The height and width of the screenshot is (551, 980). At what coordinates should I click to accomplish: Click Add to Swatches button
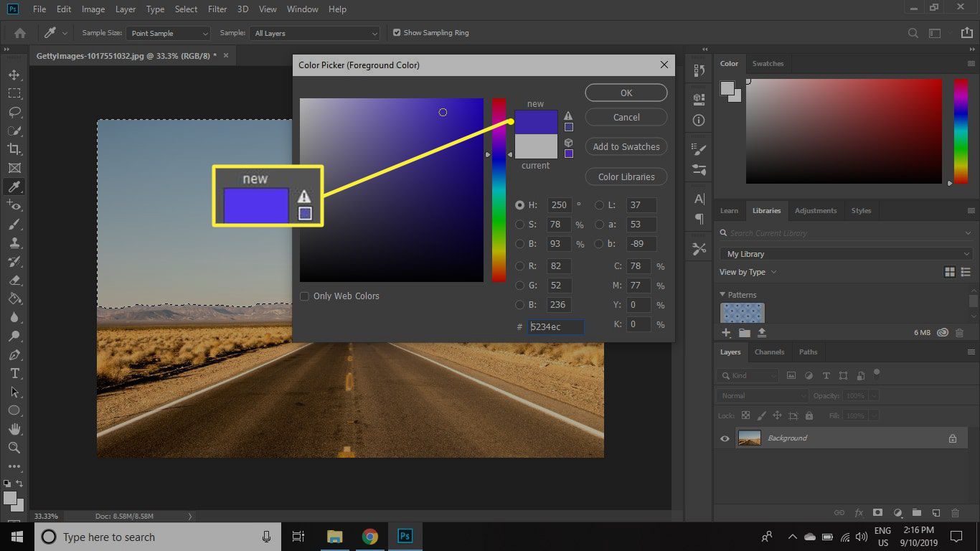pyautogui.click(x=626, y=146)
